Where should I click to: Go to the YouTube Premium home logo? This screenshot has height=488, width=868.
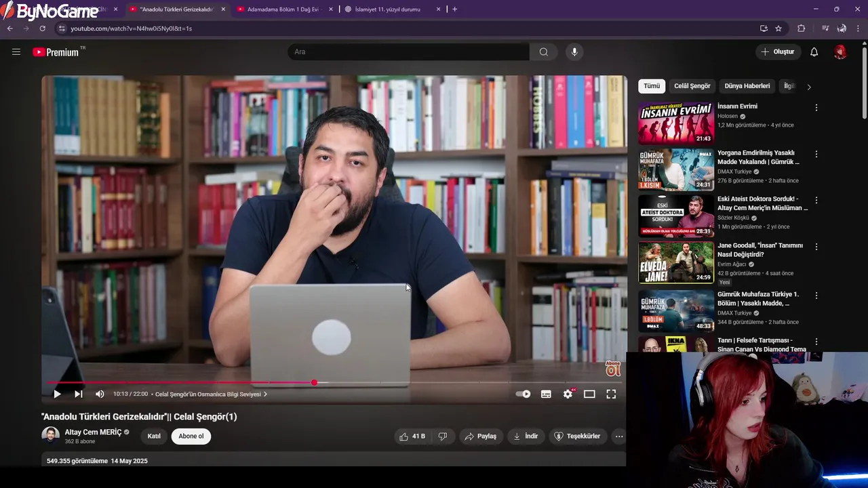click(x=56, y=52)
